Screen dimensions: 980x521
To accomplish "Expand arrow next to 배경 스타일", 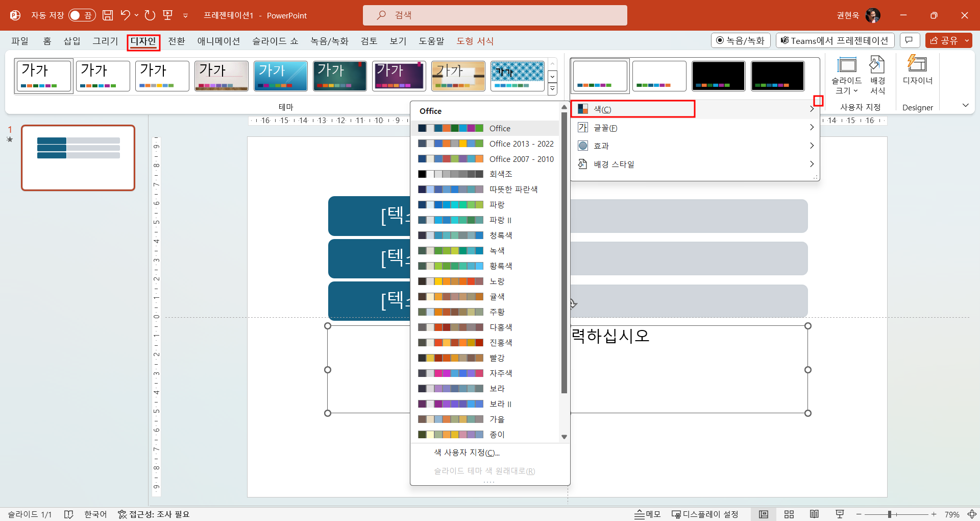I will click(x=812, y=164).
